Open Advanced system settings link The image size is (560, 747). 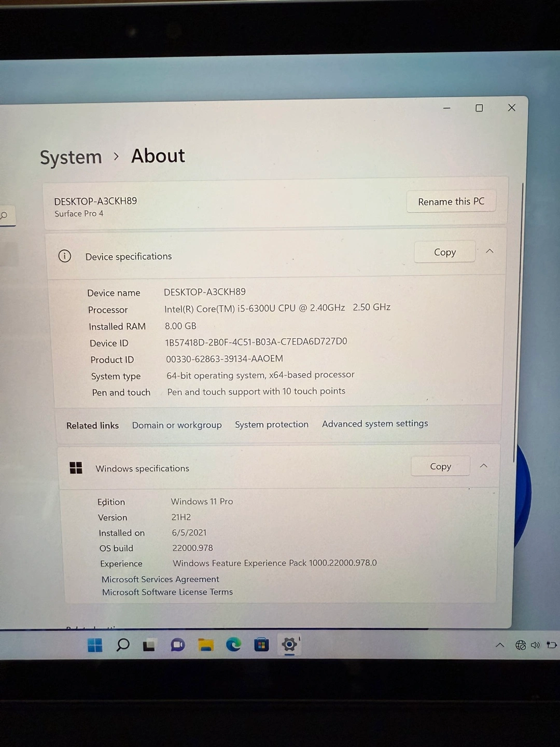[375, 423]
